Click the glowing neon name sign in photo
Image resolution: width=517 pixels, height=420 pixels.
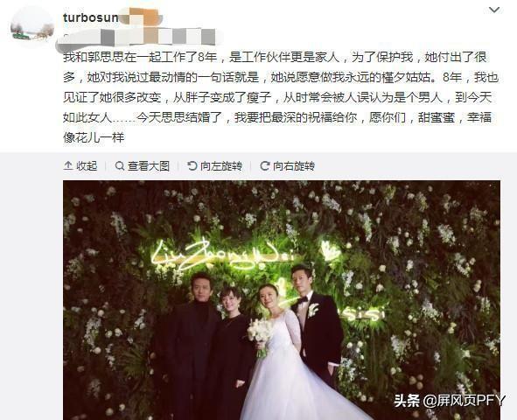pos(224,255)
